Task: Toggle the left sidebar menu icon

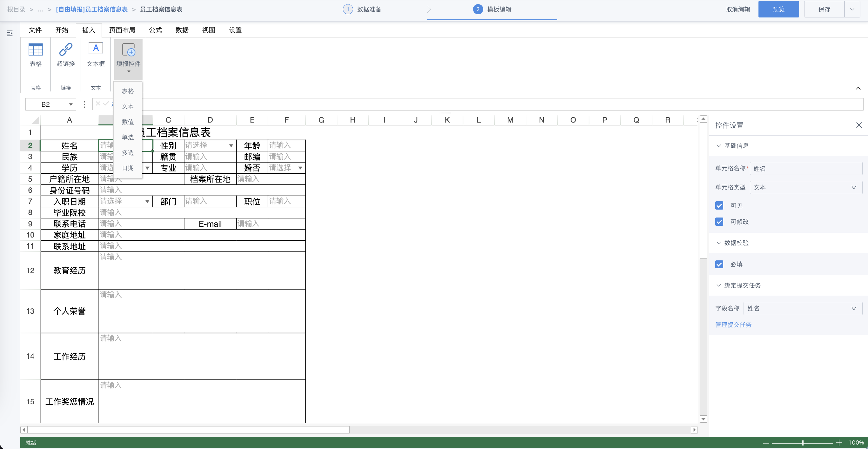Action: click(10, 33)
